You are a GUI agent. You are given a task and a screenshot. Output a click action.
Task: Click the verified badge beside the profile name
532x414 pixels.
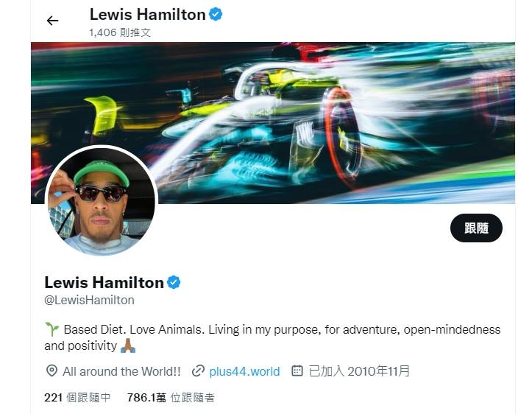click(x=174, y=282)
